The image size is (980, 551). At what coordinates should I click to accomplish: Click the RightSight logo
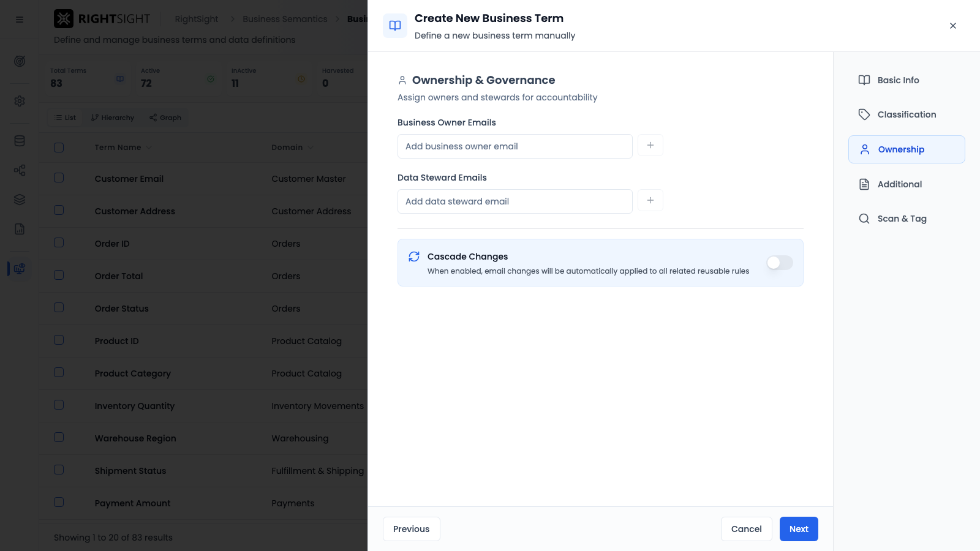pyautogui.click(x=102, y=19)
